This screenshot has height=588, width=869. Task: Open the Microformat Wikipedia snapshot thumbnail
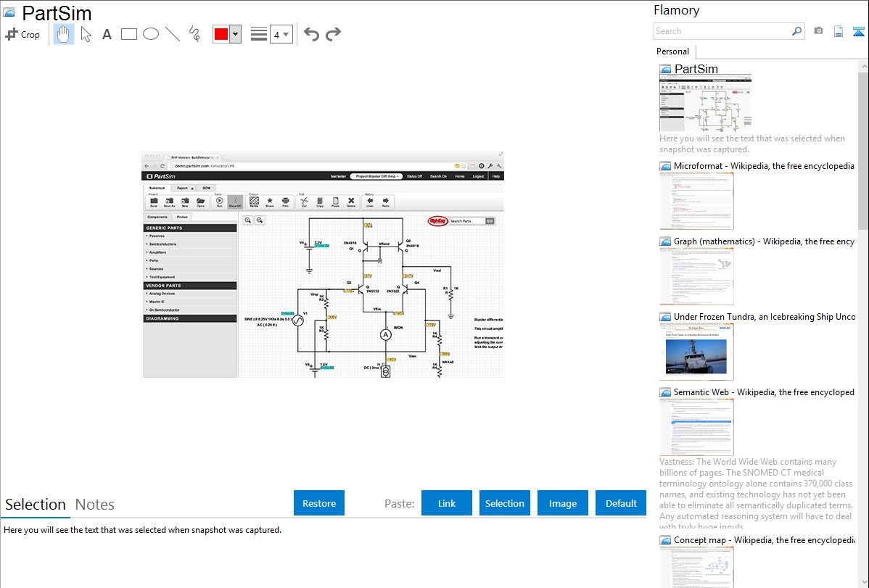(x=696, y=201)
